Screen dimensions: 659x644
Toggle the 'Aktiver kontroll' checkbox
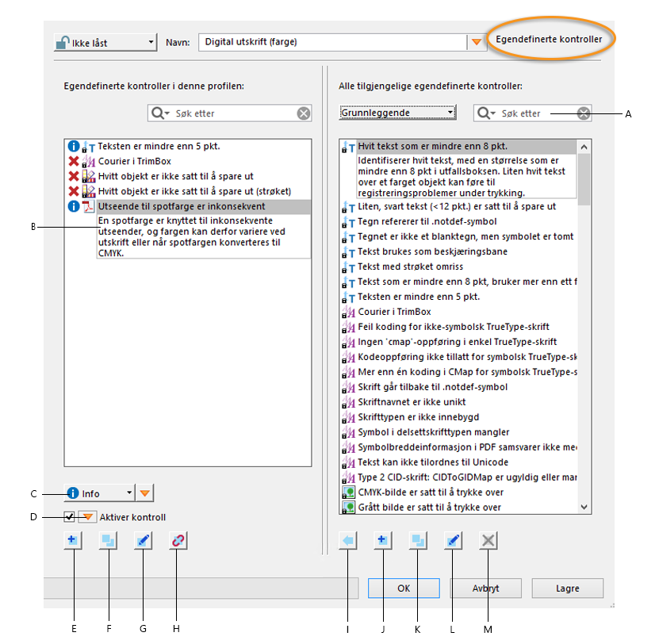click(x=68, y=516)
